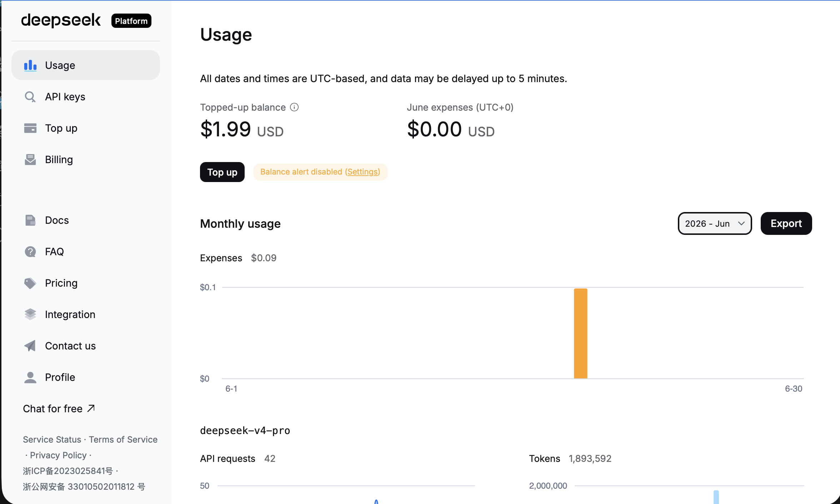Click the 2,000,000 tokens axis label
Viewport: 840px width, 504px height.
coord(548,485)
